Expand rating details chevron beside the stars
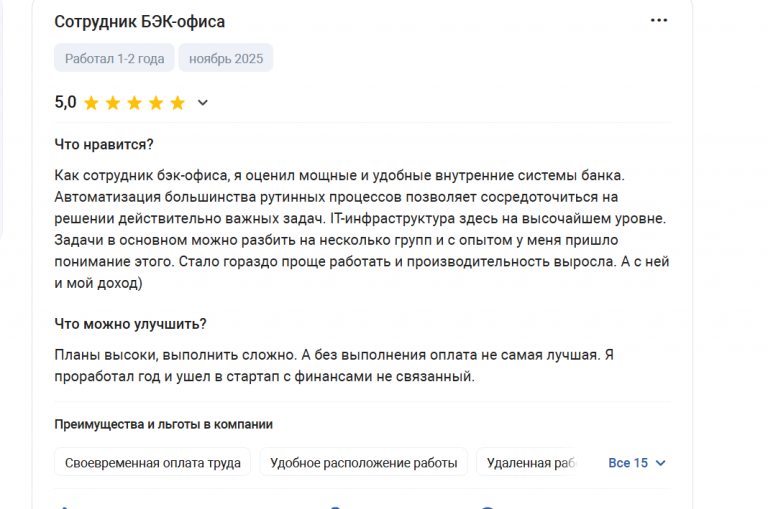768x509 pixels. 202,103
